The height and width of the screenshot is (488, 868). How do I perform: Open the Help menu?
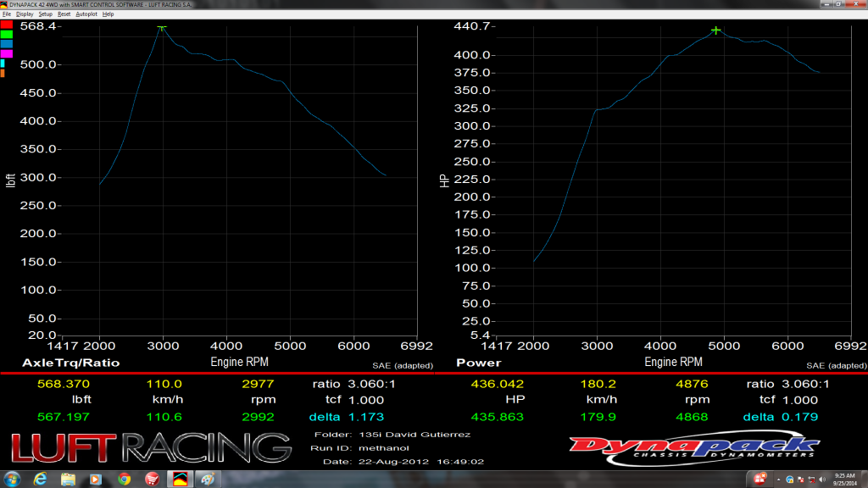[x=108, y=14]
